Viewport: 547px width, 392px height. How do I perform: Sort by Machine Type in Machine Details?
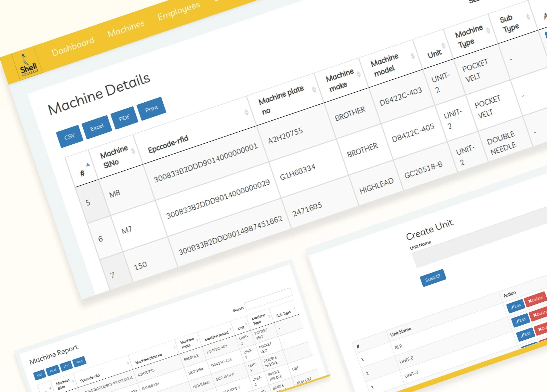tap(488, 30)
